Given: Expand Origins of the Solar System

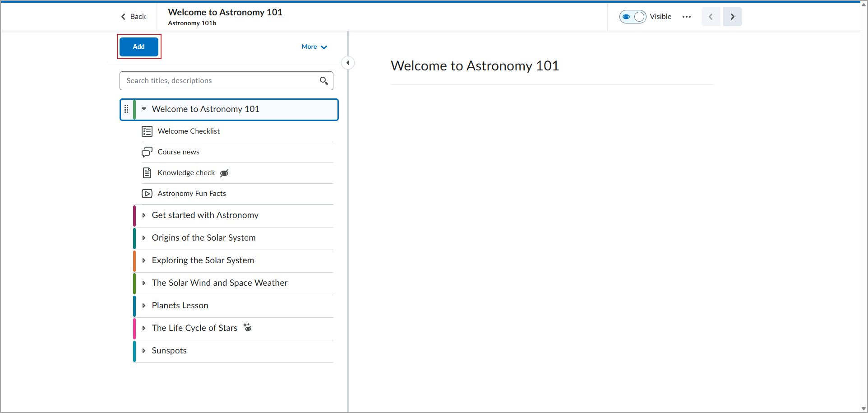Looking at the screenshot, I should 144,238.
